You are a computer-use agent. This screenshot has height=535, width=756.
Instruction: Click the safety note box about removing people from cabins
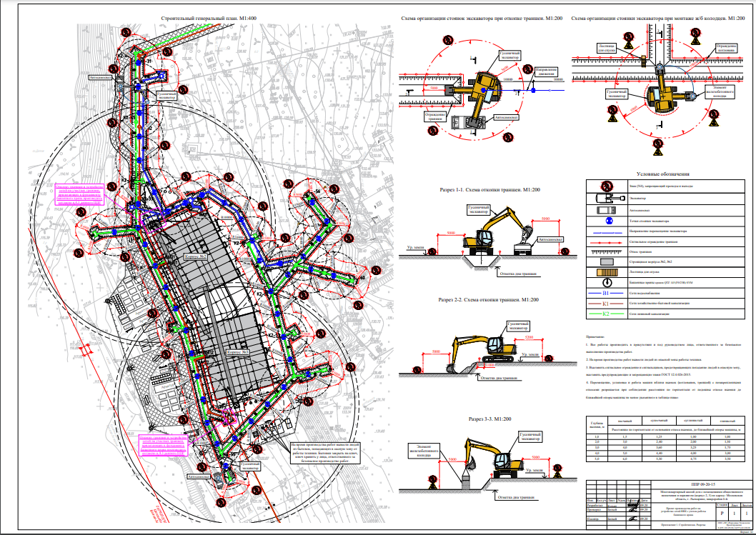(325, 453)
